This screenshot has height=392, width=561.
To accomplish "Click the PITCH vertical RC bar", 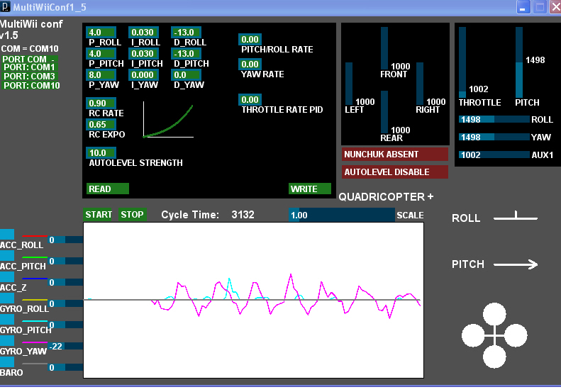I will tap(519, 62).
